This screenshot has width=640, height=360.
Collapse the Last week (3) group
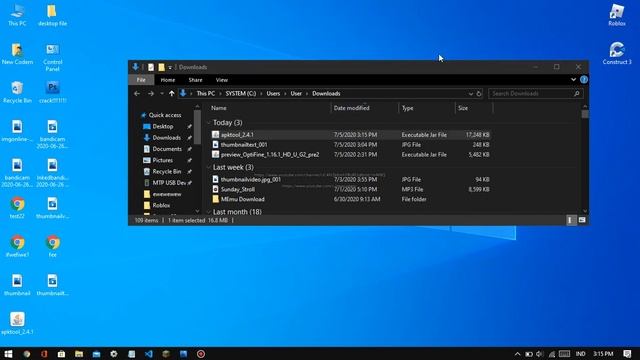point(209,167)
